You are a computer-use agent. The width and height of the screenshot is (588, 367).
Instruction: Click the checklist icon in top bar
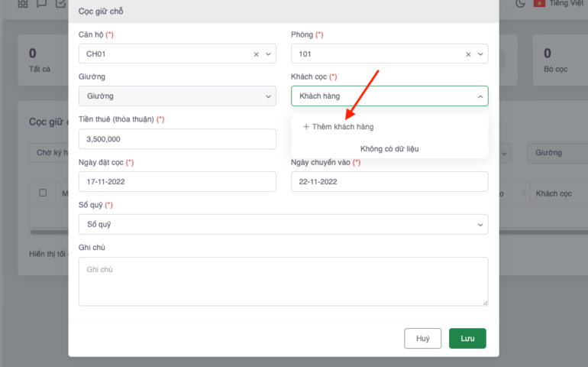pos(60,4)
